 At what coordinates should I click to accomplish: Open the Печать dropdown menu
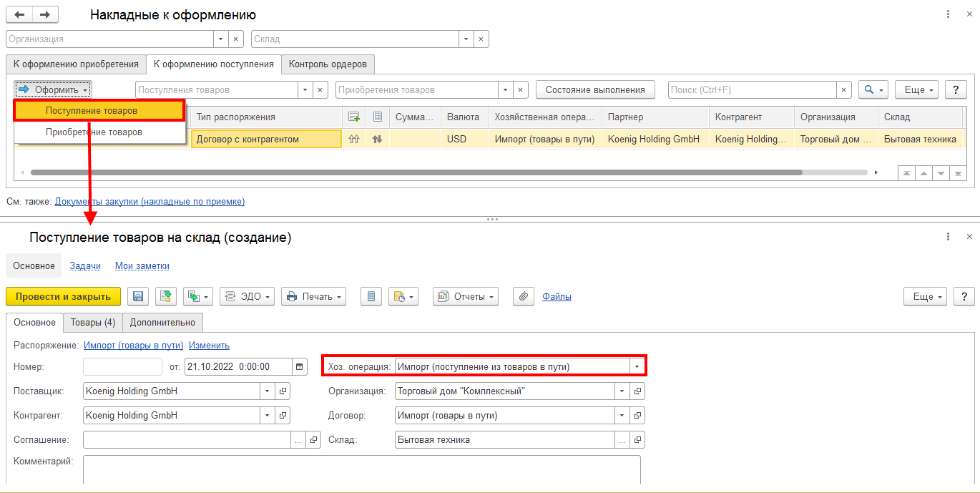314,296
